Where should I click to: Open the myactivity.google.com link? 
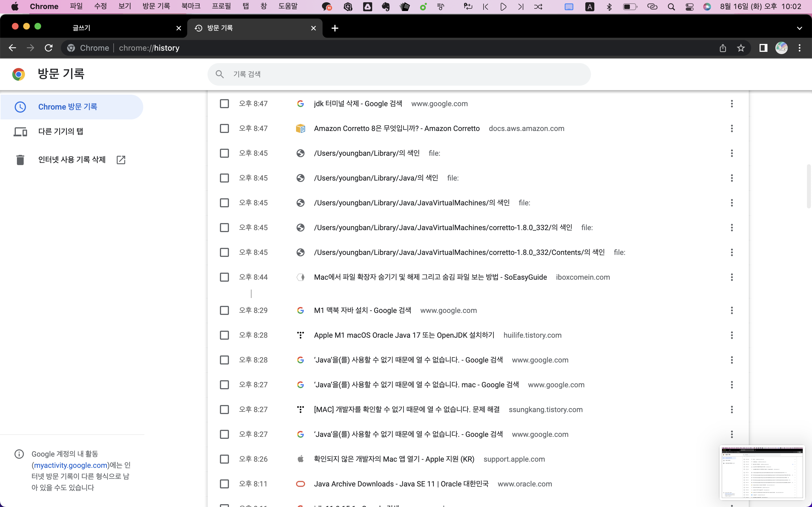(x=71, y=465)
